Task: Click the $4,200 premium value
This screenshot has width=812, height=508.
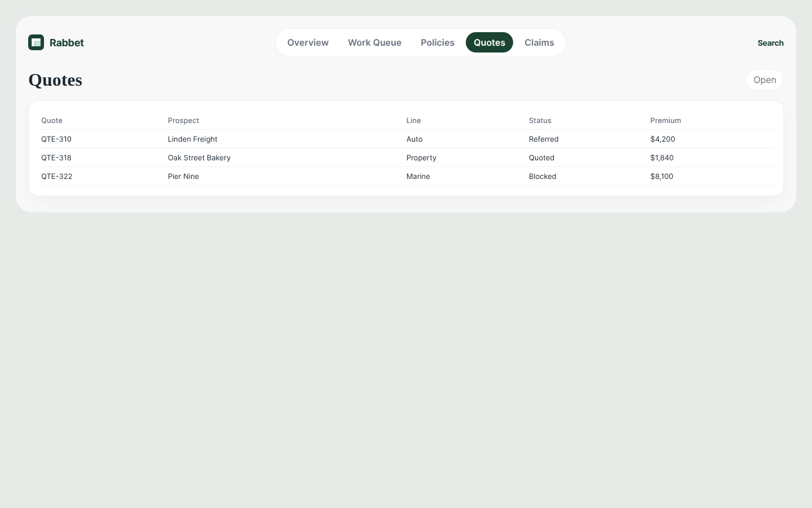Action: pyautogui.click(x=663, y=139)
